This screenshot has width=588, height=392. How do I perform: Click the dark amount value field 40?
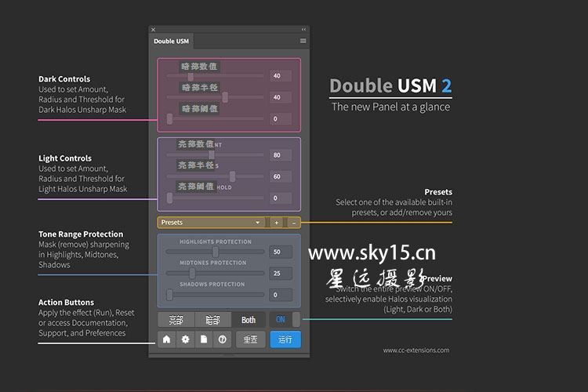pyautogui.click(x=281, y=76)
